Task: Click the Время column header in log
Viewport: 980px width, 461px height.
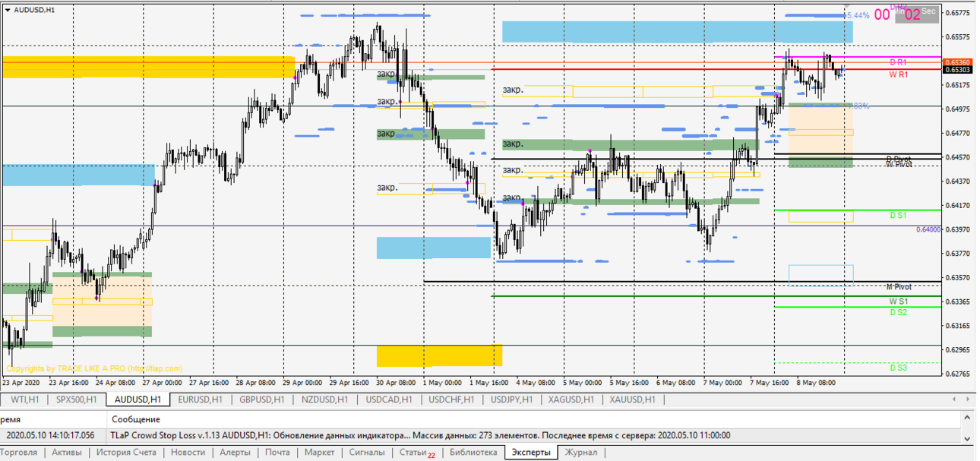Action: (x=11, y=419)
